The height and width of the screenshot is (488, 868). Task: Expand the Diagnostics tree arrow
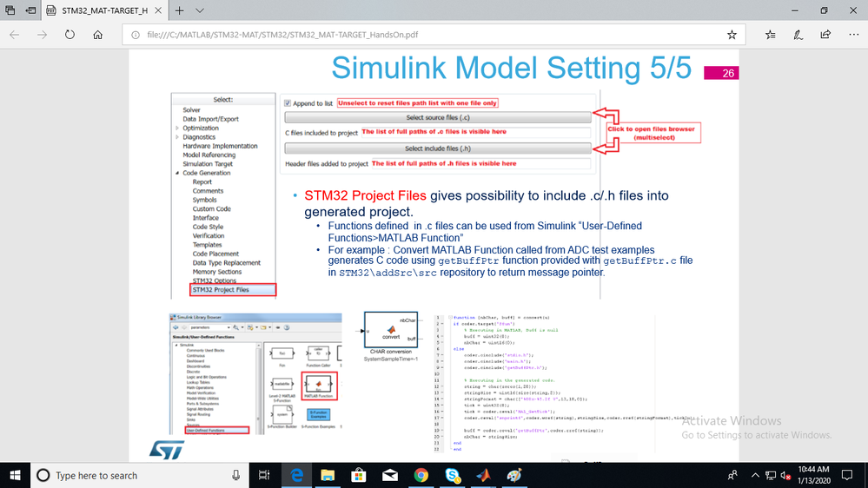(x=177, y=136)
